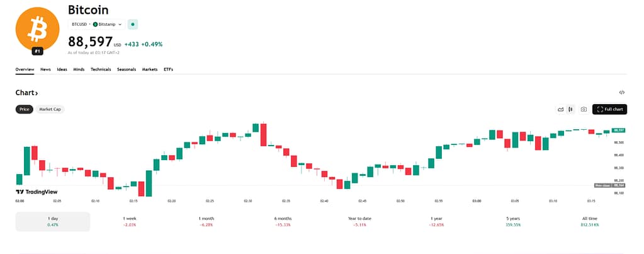Switch to area chart style icon
Image resolution: width=644 pixels, height=254 pixels.
point(560,109)
